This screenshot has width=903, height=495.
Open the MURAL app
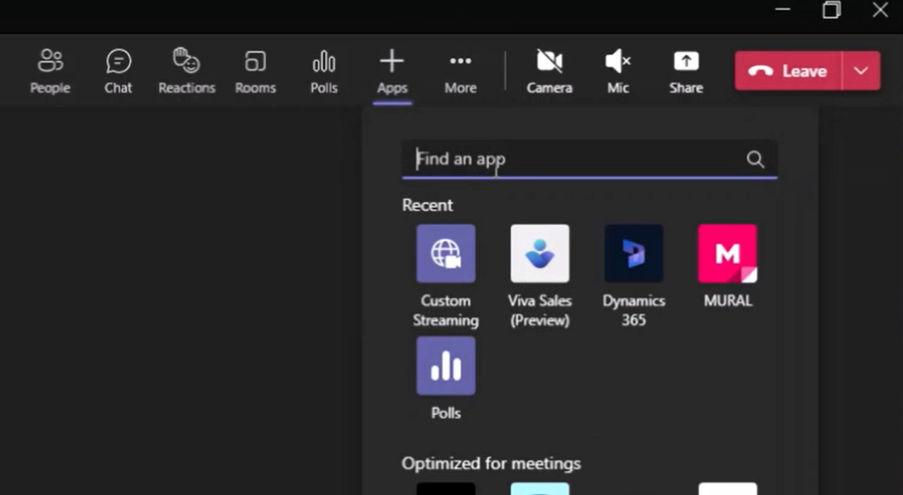point(727,266)
